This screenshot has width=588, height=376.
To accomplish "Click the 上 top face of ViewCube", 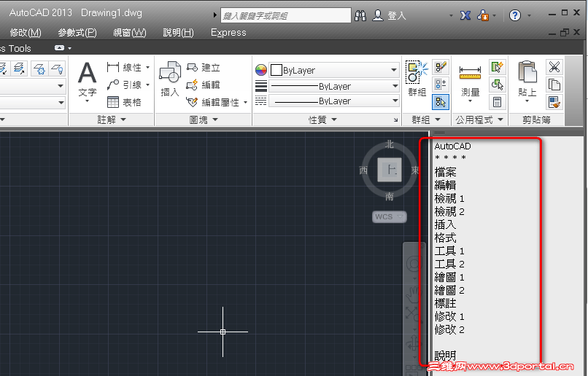I will (x=390, y=170).
